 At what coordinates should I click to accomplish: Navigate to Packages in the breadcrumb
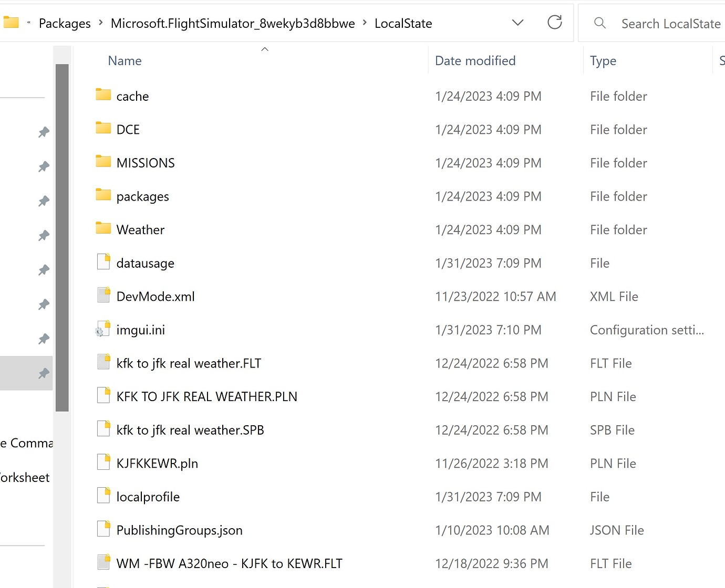point(65,23)
